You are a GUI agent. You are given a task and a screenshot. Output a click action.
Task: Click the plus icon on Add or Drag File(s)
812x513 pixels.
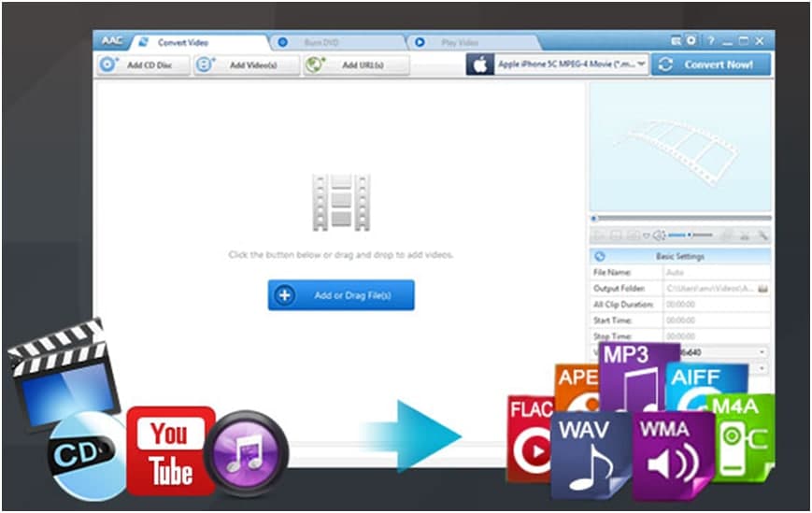284,295
